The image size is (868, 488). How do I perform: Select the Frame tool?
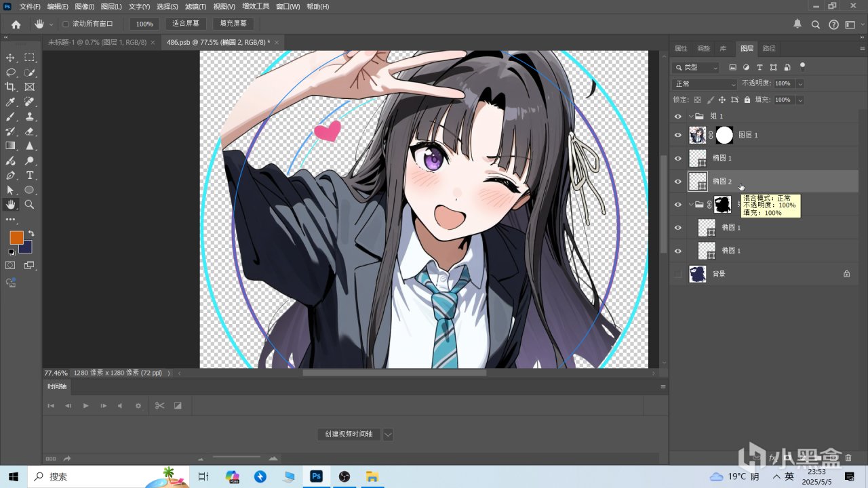point(30,87)
